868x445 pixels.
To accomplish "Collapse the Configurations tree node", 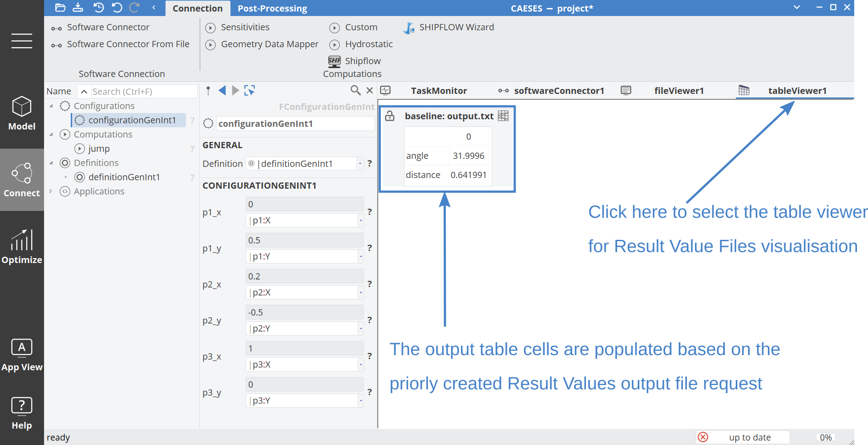I will (x=51, y=106).
